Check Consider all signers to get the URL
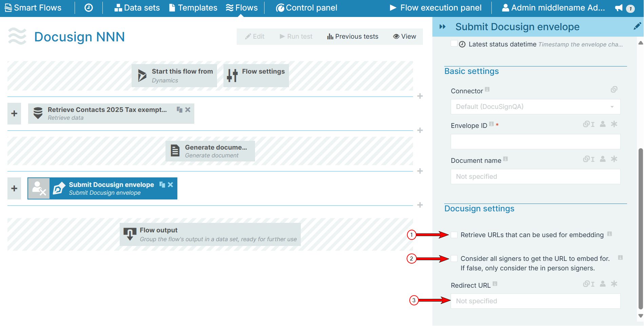Viewport: 644px width, 326px height. pyautogui.click(x=454, y=258)
